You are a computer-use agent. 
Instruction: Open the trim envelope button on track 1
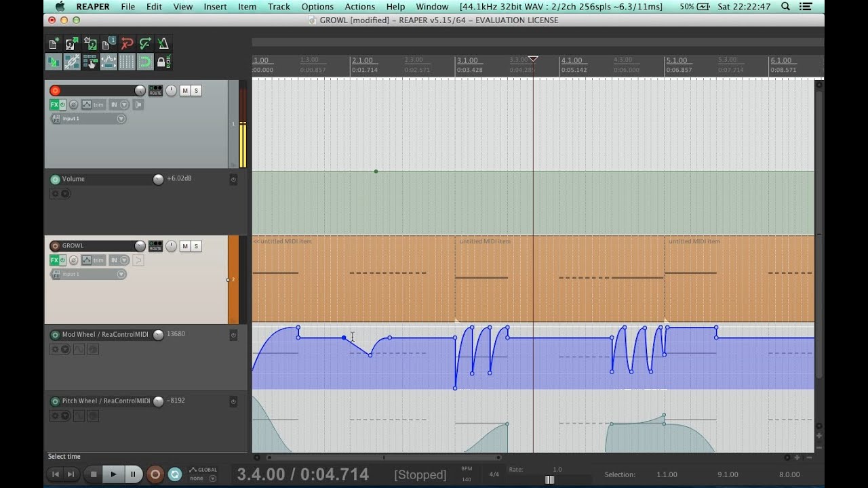click(93, 105)
